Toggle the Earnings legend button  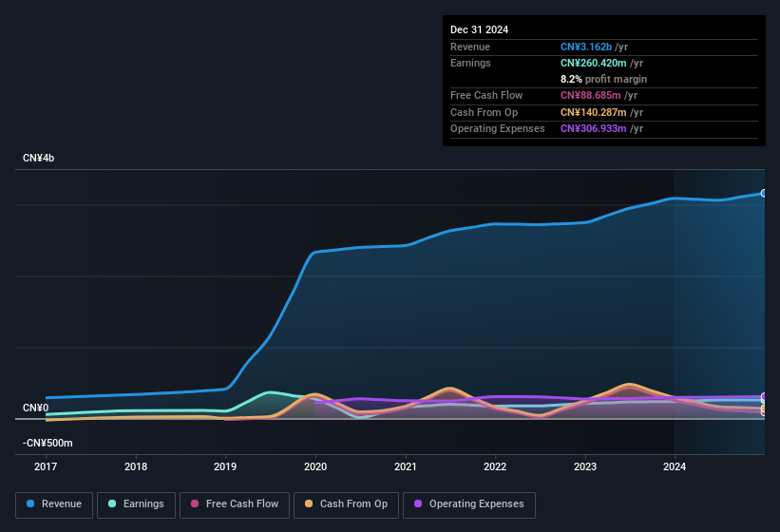click(x=136, y=504)
